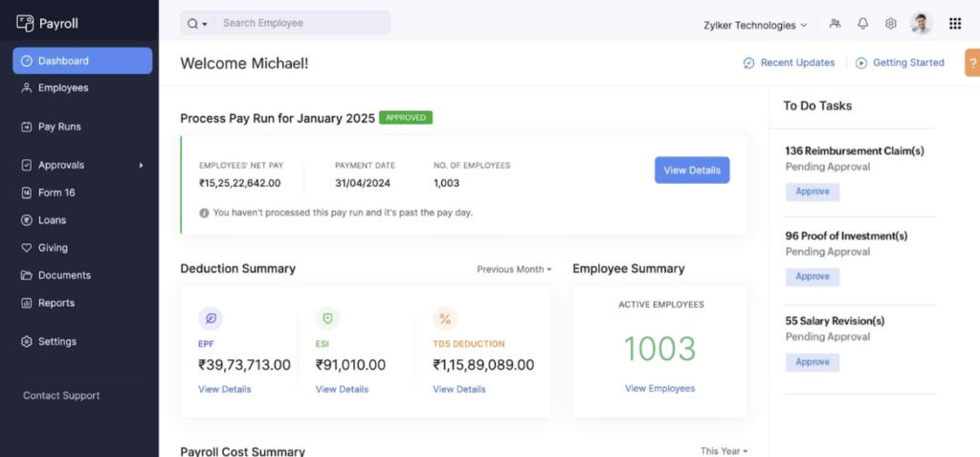This screenshot has height=457, width=980.
Task: Click the Form 16 icon
Action: point(26,193)
